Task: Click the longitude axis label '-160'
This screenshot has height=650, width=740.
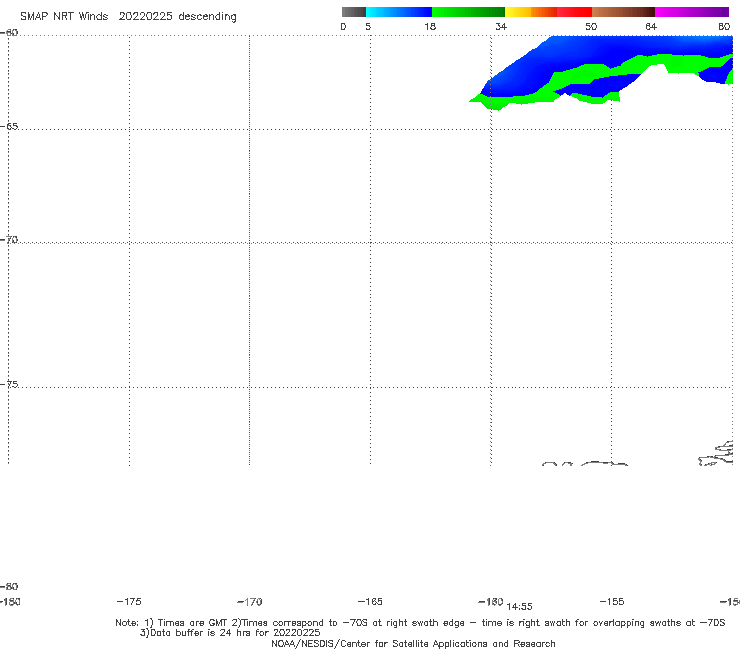Action: click(490, 601)
